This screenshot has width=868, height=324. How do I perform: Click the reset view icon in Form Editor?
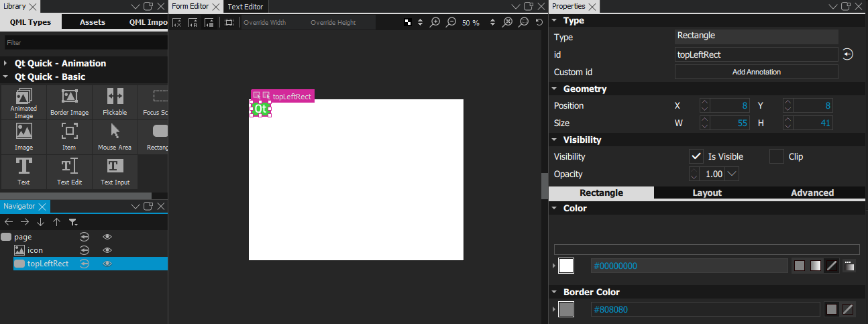click(x=540, y=22)
